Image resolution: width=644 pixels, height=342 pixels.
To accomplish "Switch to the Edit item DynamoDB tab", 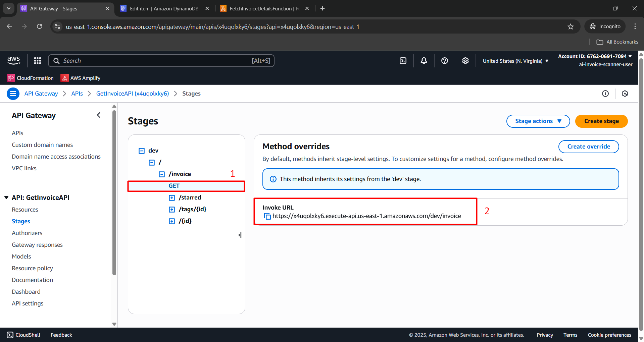I will (164, 9).
